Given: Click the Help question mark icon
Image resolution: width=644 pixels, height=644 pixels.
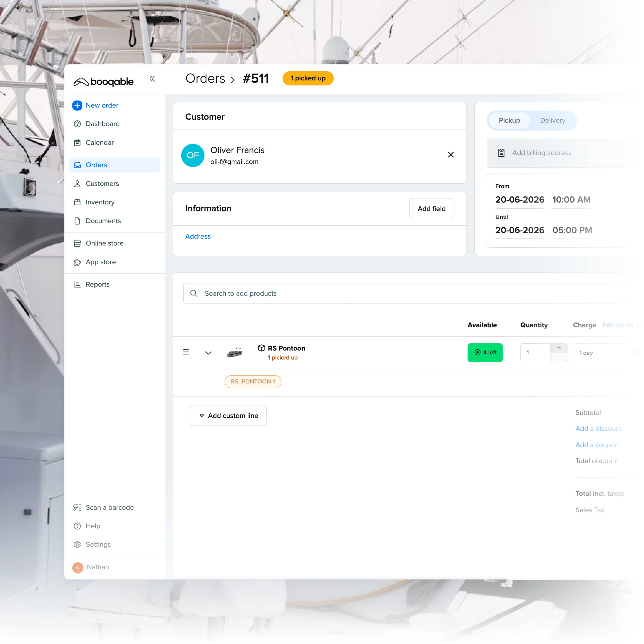Looking at the screenshot, I should (77, 526).
